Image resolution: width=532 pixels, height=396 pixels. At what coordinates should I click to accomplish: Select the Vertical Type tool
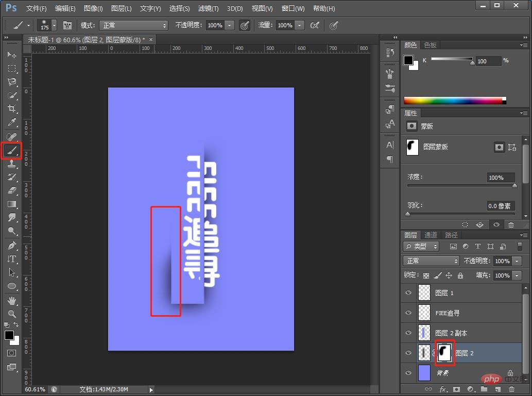pyautogui.click(x=12, y=259)
